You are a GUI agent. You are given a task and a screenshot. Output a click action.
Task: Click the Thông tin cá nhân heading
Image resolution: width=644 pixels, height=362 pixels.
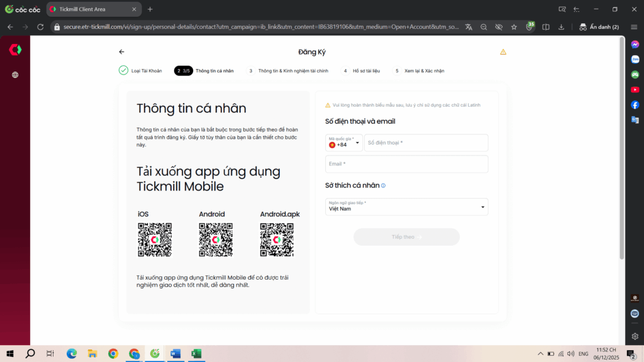pyautogui.click(x=191, y=108)
